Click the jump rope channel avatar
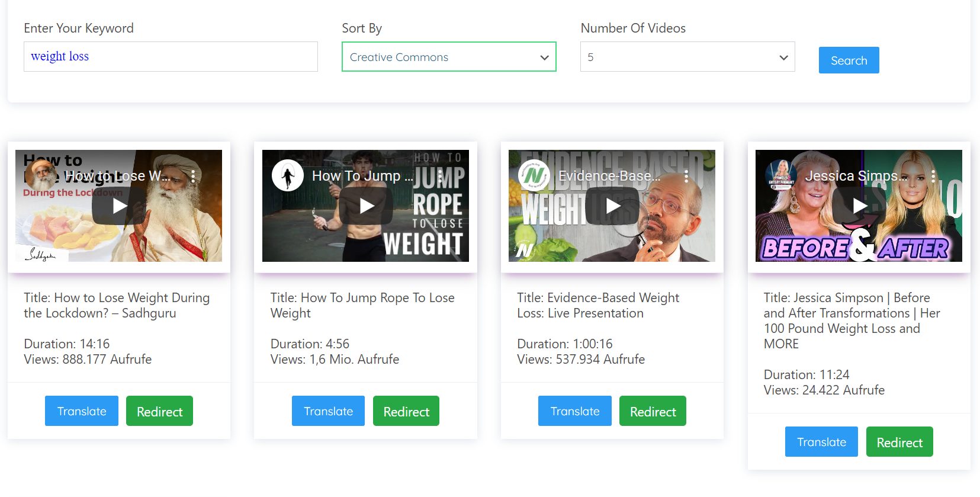Viewport: 980px width, 497px height. 288,176
